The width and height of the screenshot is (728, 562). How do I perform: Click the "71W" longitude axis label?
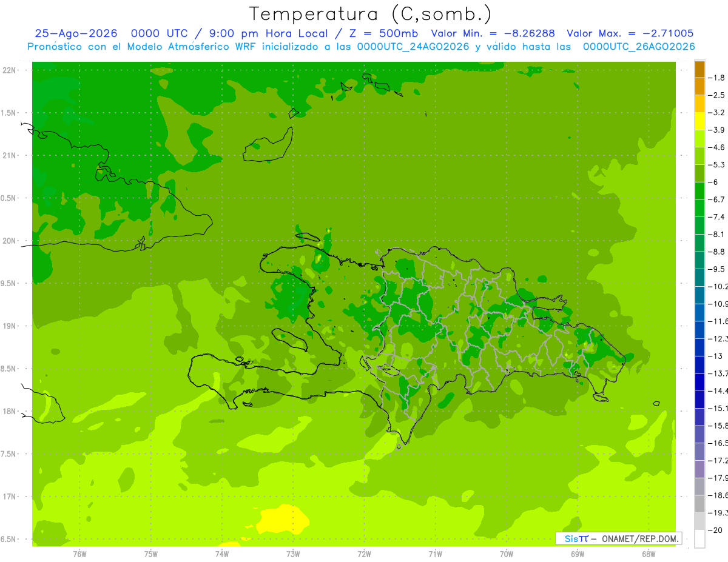tap(435, 554)
